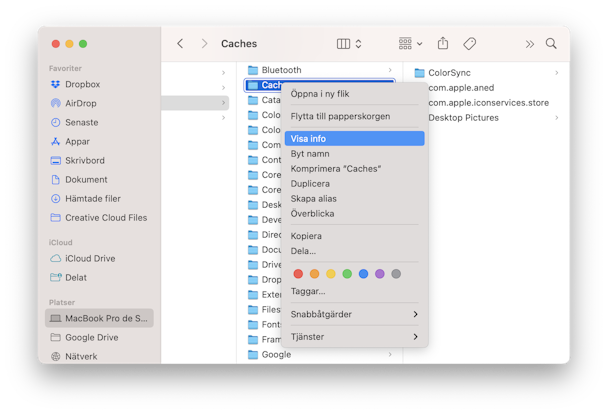Click the Share toolbar icon
The width and height of the screenshot is (608, 414).
[x=443, y=43]
